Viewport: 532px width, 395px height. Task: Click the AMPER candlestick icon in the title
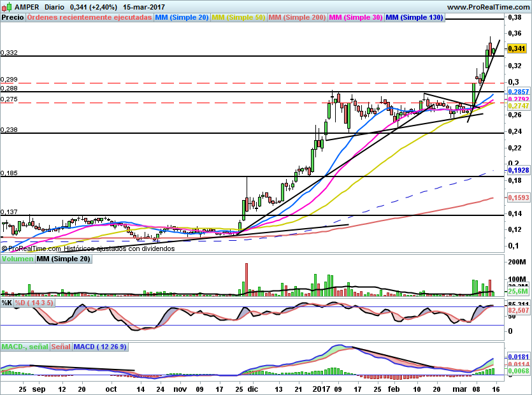coord(7,6)
